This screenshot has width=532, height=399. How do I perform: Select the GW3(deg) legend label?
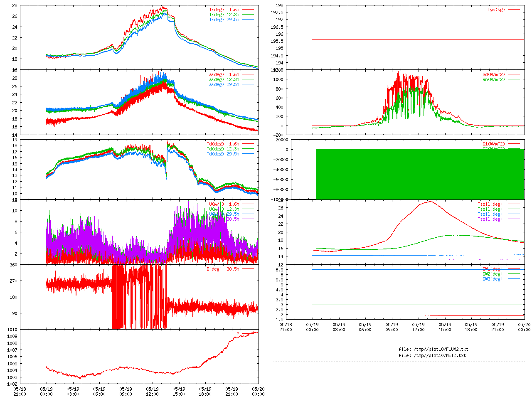coord(493,279)
